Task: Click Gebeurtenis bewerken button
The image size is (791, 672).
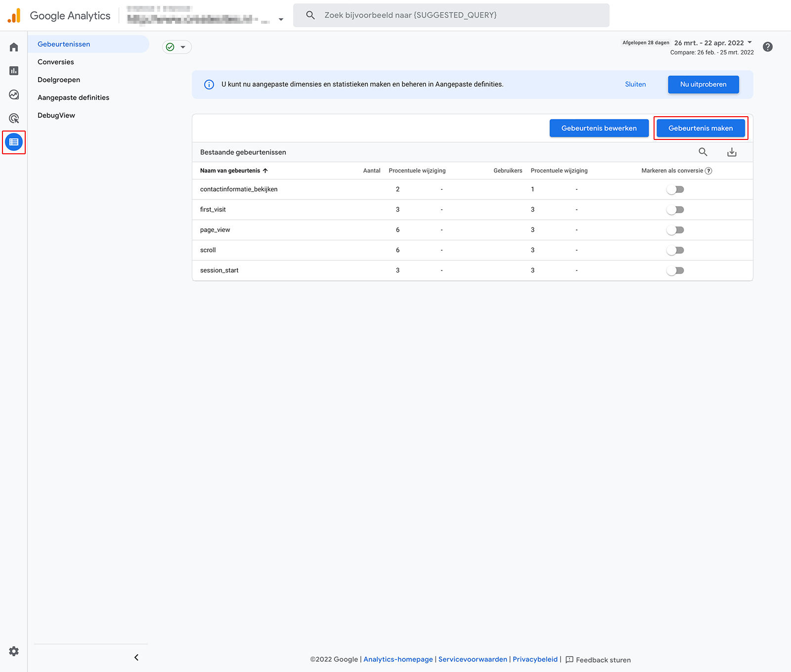Action: point(599,128)
